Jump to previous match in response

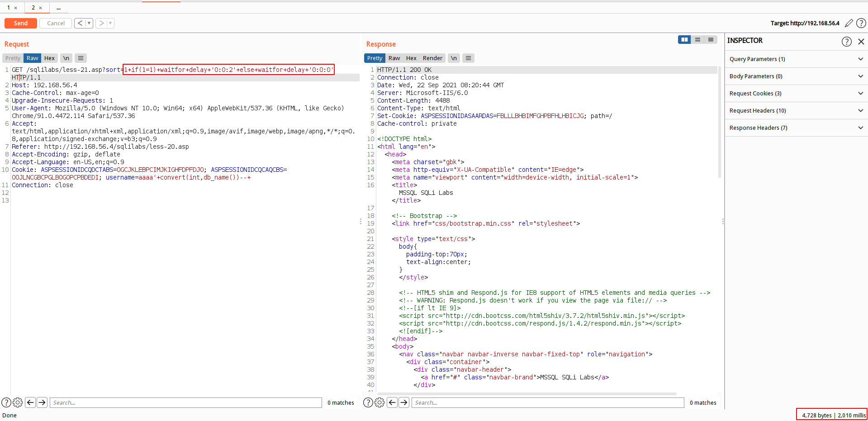(x=392, y=402)
